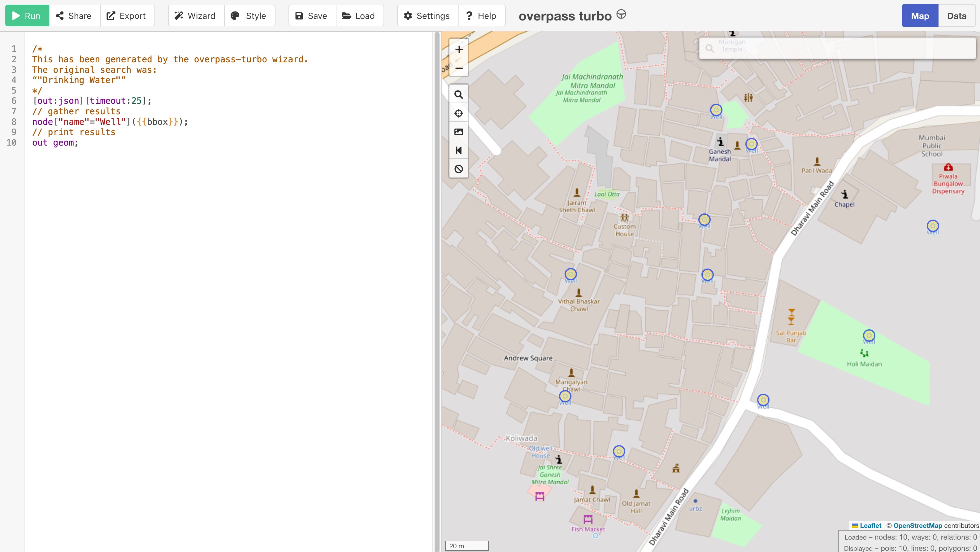The height and width of the screenshot is (552, 980).
Task: Click the Well marker near Holi Maidan
Action: [869, 335]
